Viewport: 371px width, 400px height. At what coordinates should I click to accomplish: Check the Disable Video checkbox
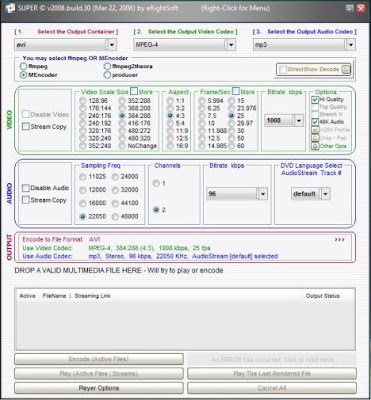click(x=26, y=114)
